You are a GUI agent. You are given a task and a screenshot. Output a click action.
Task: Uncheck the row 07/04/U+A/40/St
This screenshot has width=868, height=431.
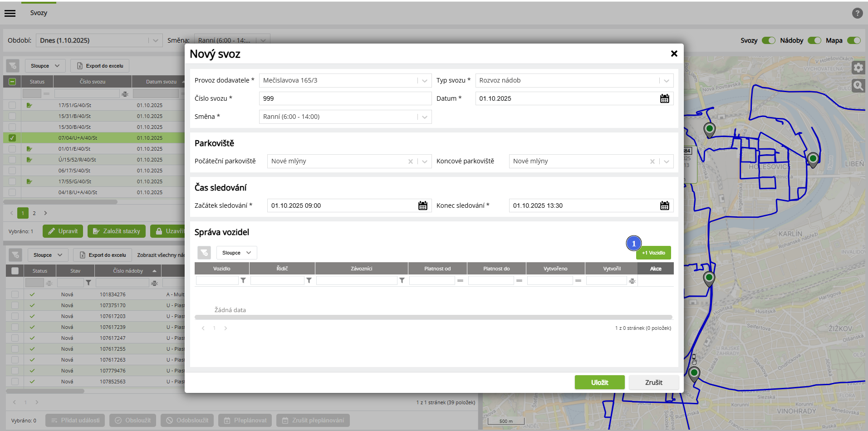[12, 138]
